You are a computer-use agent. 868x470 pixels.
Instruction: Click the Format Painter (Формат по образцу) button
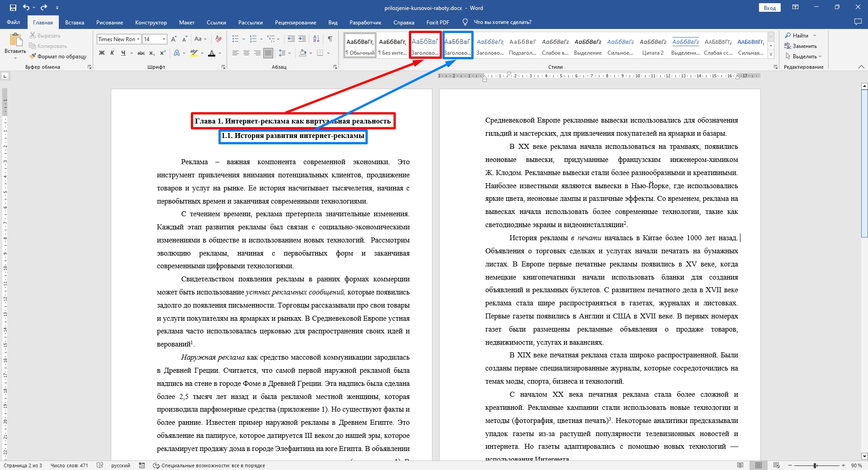click(58, 57)
